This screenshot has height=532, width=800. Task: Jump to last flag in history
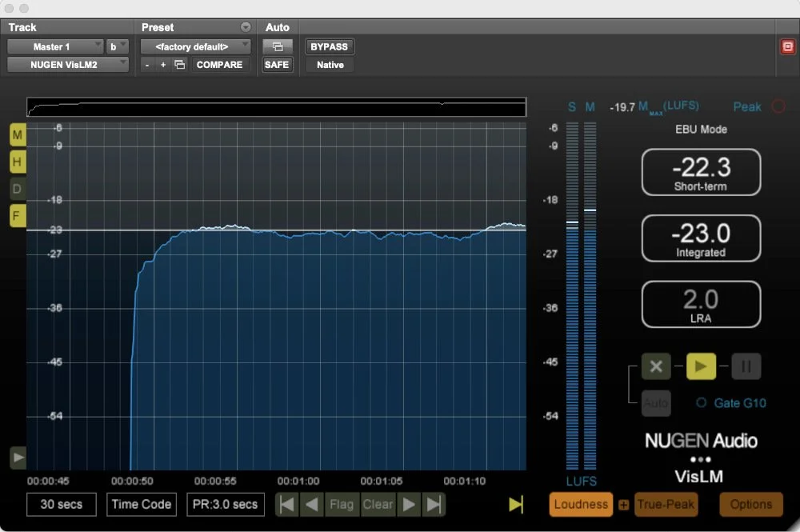click(x=434, y=505)
